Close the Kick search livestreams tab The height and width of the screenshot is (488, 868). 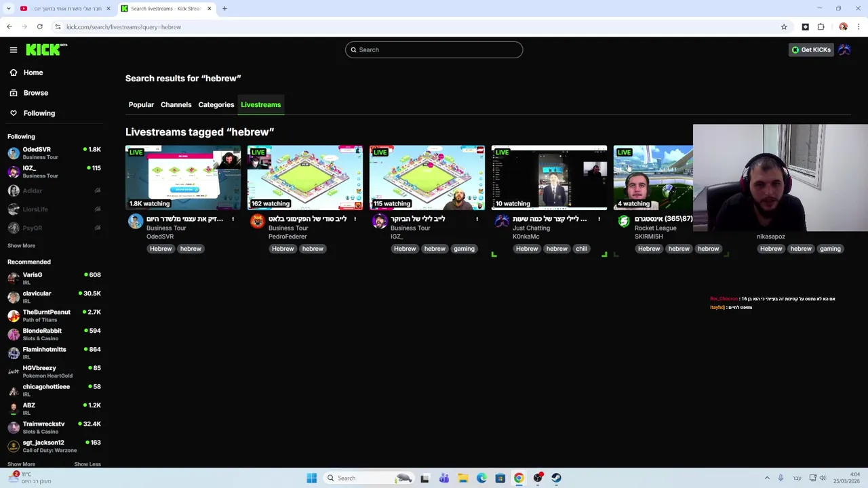point(209,9)
